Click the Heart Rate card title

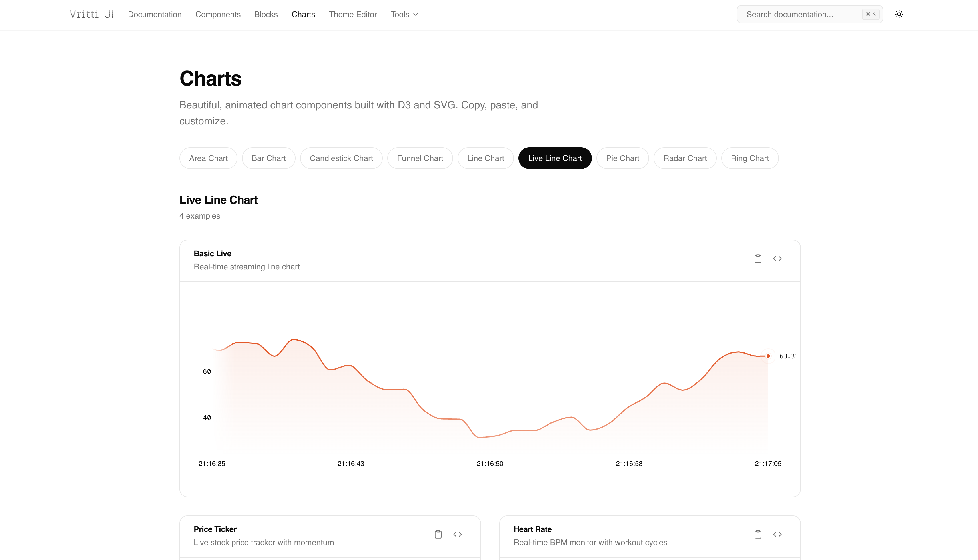pyautogui.click(x=532, y=529)
